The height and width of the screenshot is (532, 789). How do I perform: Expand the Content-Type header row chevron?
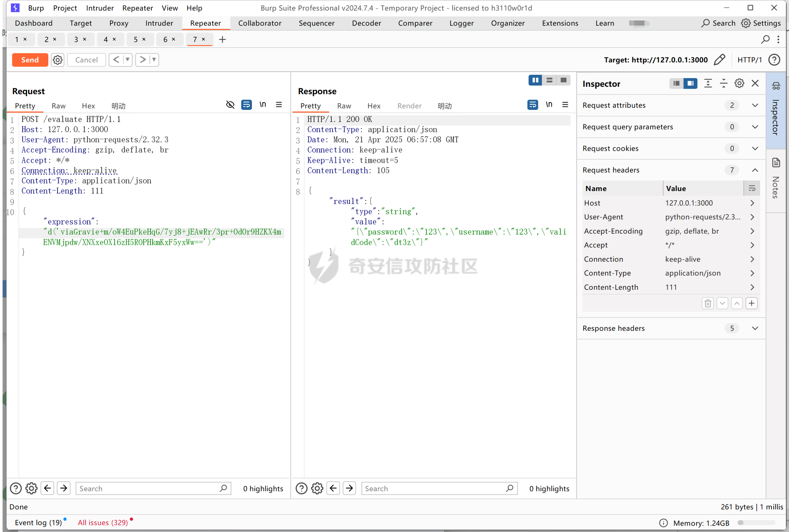(752, 273)
